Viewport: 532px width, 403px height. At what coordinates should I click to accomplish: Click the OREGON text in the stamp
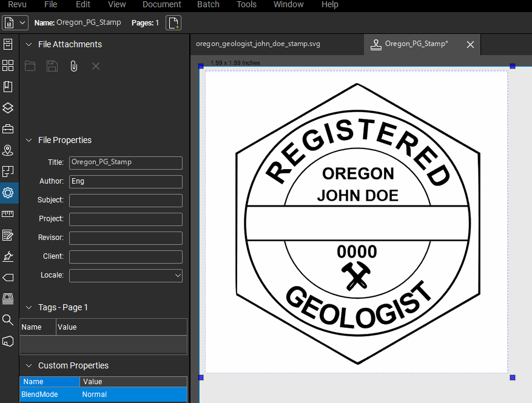click(358, 173)
